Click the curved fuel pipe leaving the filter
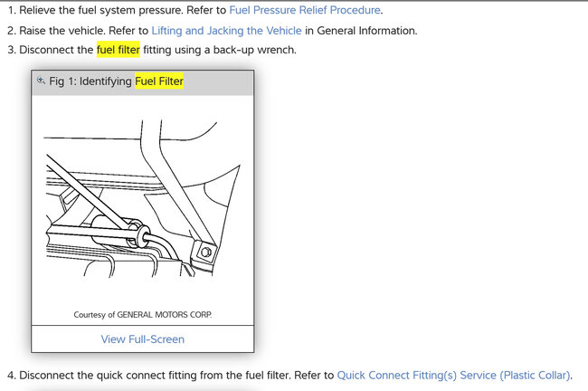This screenshot has width=588, height=391. pos(165,246)
